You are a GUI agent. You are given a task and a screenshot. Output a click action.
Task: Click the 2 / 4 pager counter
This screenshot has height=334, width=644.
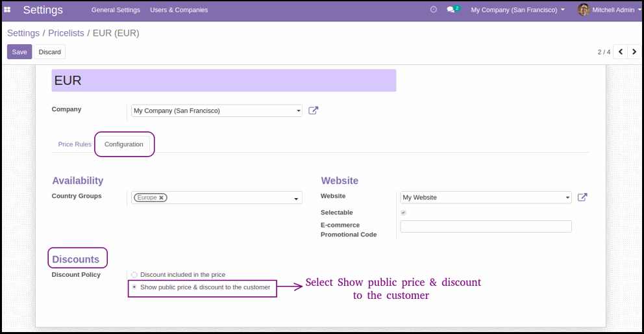604,52
